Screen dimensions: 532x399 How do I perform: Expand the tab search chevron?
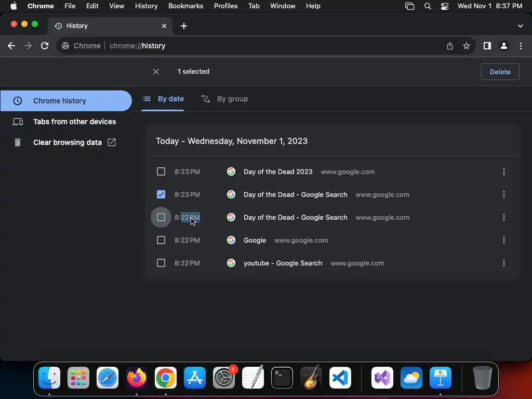(x=521, y=26)
